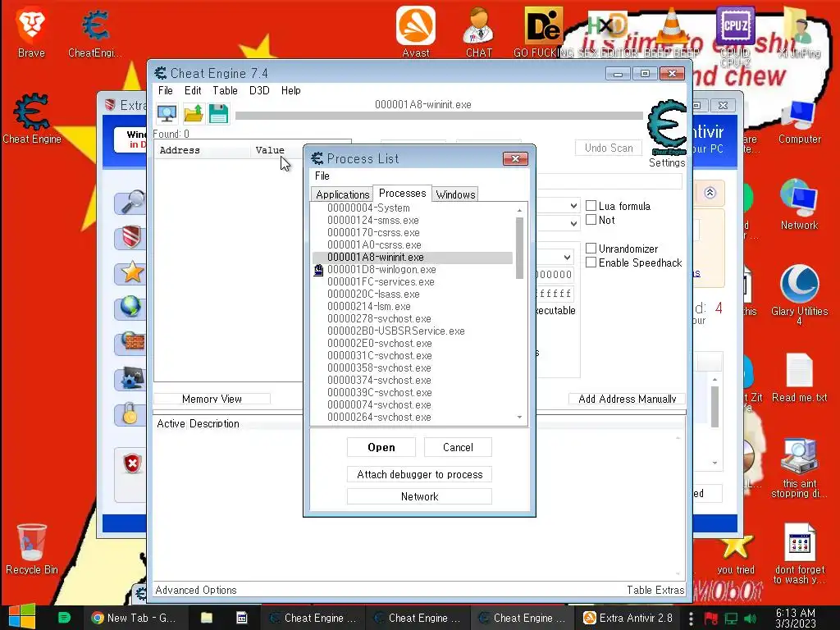This screenshot has height=630, width=840.
Task: Open Advanced Options
Action: 196,590
